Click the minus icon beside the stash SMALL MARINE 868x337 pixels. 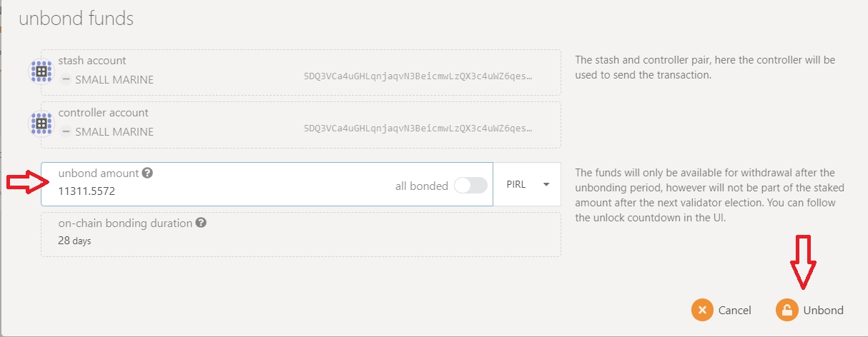pyautogui.click(x=66, y=80)
